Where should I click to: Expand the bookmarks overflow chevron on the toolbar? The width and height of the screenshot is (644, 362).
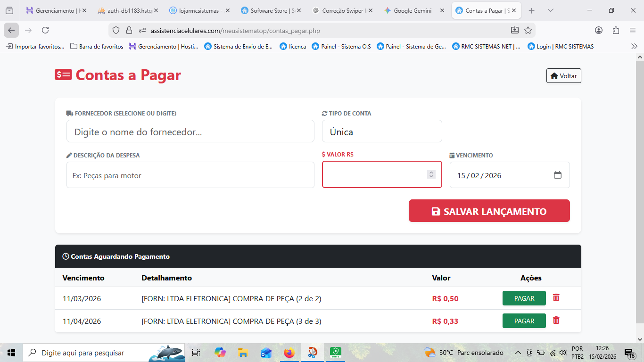pyautogui.click(x=634, y=46)
